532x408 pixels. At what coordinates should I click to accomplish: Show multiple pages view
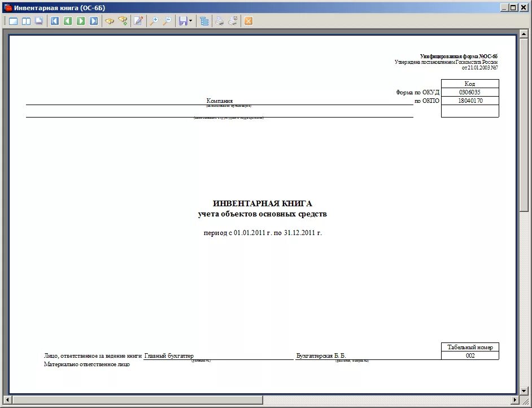39,21
